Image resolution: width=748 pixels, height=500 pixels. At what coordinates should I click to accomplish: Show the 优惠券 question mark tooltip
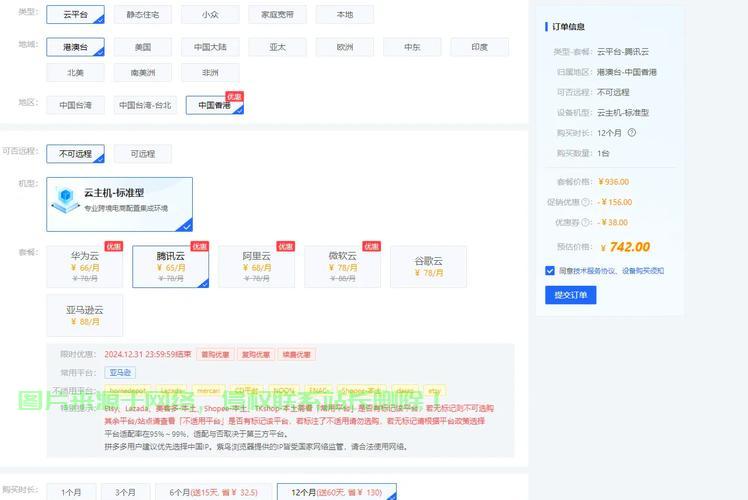coord(585,222)
